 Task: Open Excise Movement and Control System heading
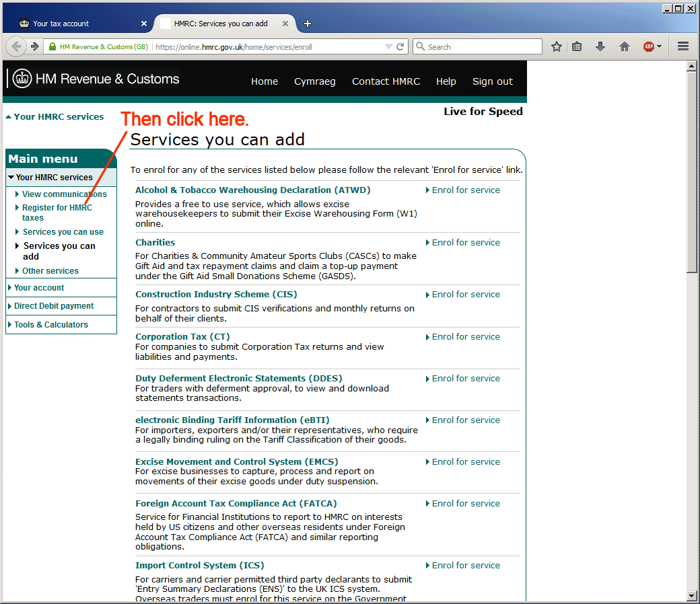(x=237, y=461)
